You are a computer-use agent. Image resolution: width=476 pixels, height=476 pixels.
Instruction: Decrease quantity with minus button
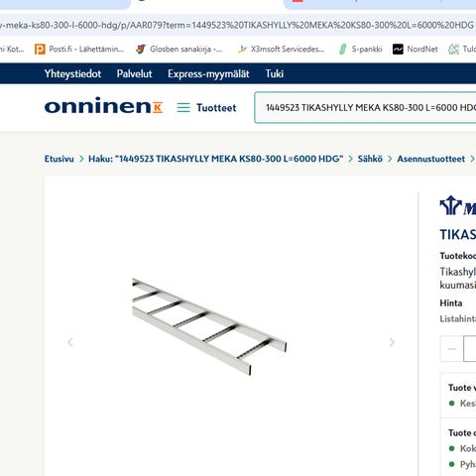(452, 349)
